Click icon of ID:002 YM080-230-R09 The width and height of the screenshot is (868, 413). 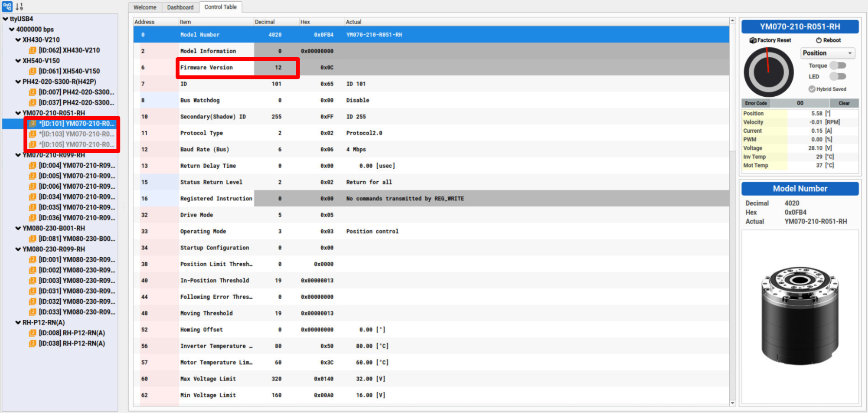tap(33, 270)
